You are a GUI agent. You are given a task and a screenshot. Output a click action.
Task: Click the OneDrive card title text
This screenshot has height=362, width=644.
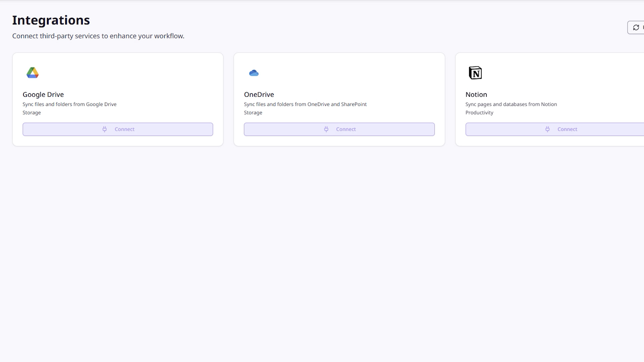coord(259,95)
